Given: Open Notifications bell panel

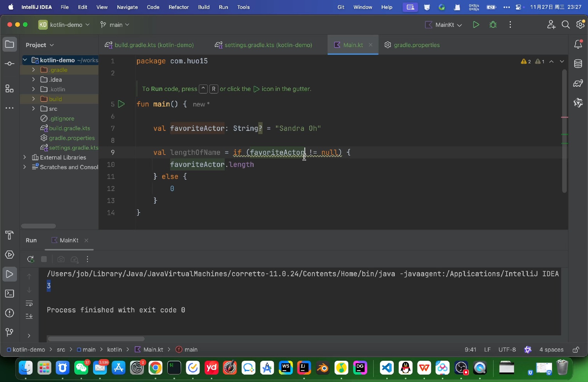Looking at the screenshot, I should click(x=578, y=45).
